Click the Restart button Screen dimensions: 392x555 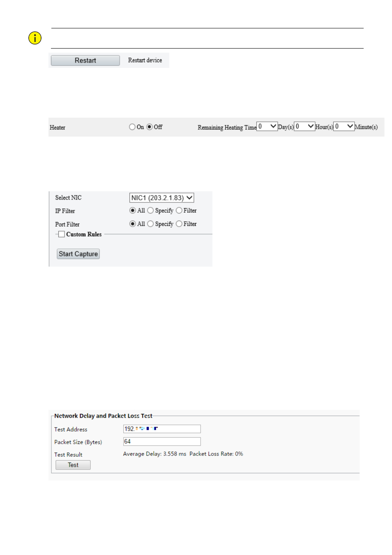[x=85, y=60]
